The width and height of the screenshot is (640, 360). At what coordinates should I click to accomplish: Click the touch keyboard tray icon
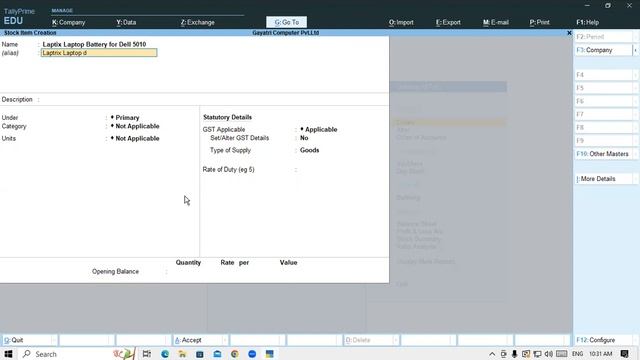[562, 354]
